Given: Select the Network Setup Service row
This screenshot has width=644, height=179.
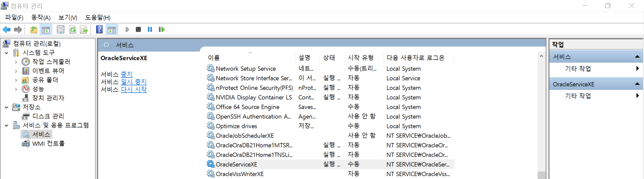Looking at the screenshot, I should pyautogui.click(x=330, y=69).
